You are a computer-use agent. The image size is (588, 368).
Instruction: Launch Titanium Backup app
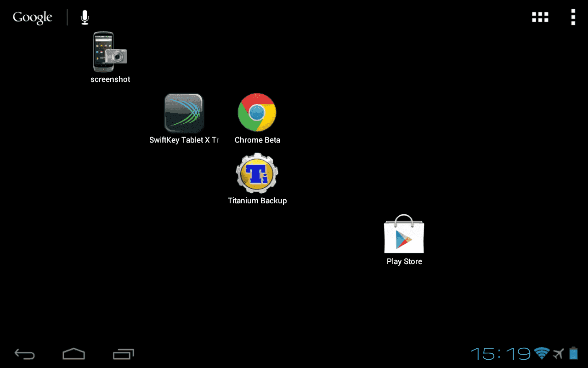pos(257,173)
